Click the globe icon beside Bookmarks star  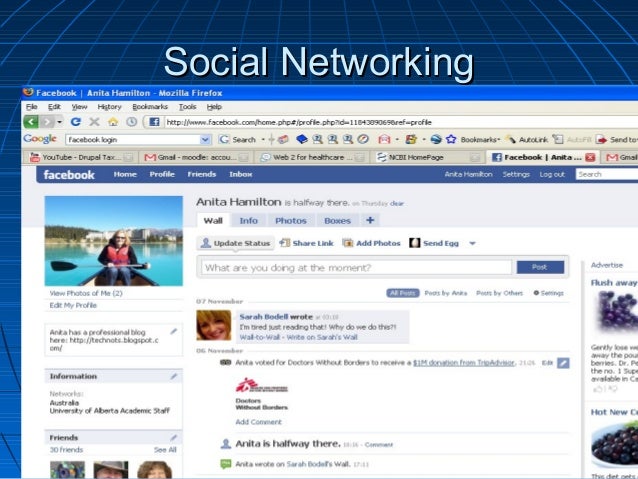click(x=436, y=140)
